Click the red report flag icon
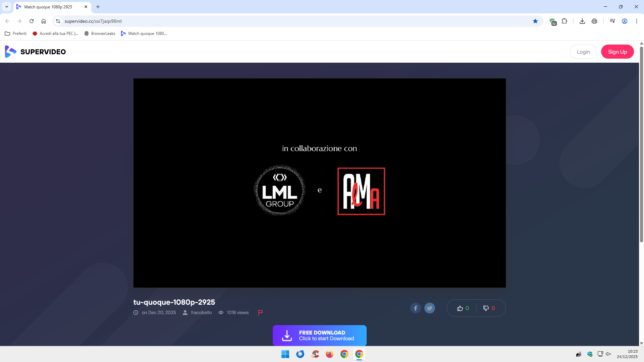Image resolution: width=644 pixels, height=362 pixels. coord(260,312)
